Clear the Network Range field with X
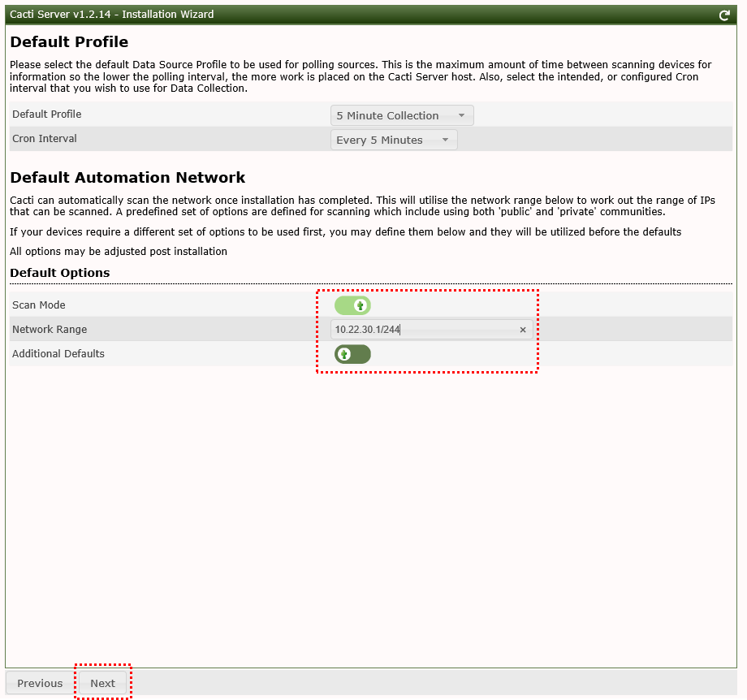The width and height of the screenshot is (747, 700). [x=523, y=330]
